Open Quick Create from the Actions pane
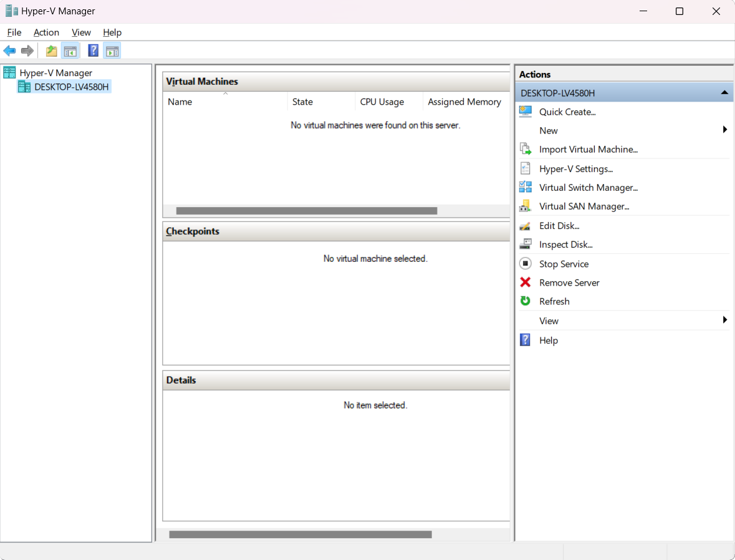 (x=567, y=112)
